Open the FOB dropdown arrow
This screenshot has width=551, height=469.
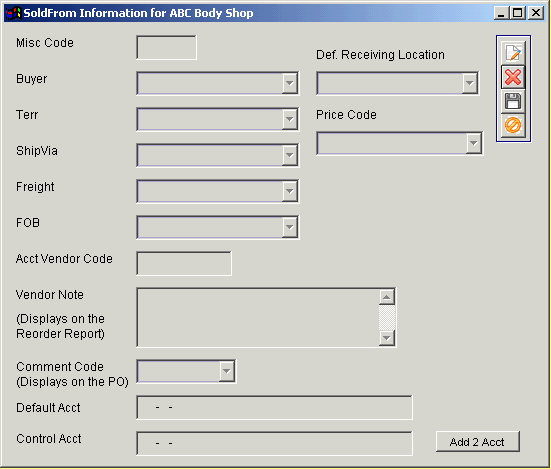click(290, 227)
